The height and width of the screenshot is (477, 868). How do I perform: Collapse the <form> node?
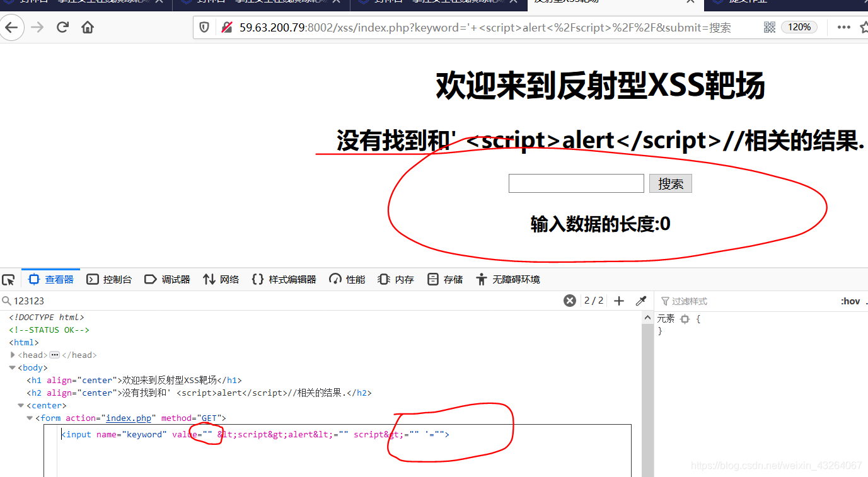(30, 418)
